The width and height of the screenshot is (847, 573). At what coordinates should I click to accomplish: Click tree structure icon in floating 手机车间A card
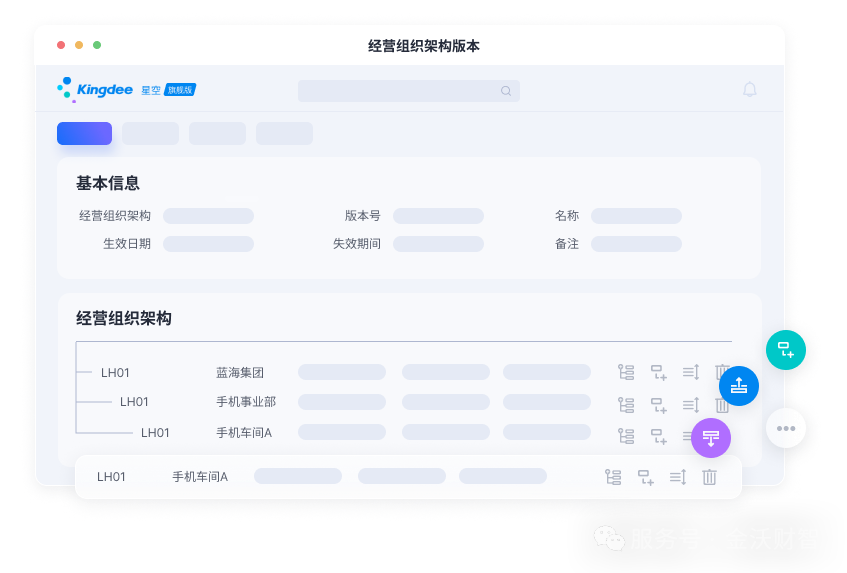click(613, 477)
